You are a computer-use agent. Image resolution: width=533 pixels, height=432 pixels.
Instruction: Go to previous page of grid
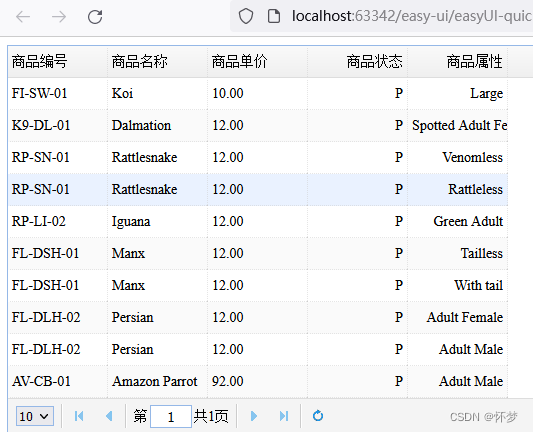coord(109,416)
